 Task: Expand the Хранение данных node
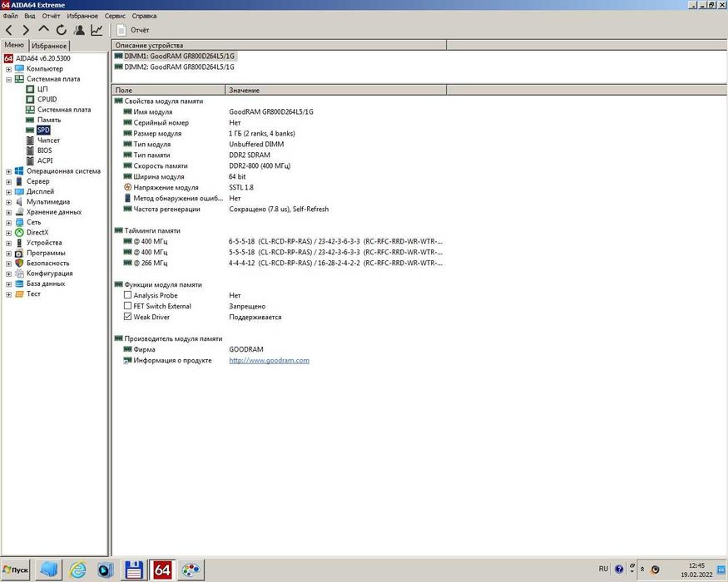pyautogui.click(x=8, y=213)
